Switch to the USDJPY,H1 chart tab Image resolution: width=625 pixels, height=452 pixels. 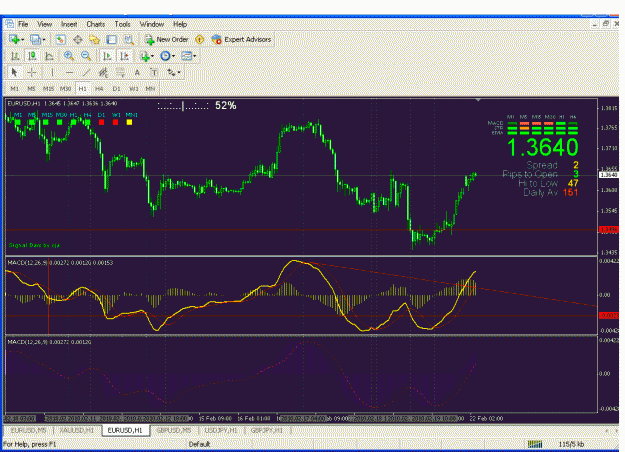tap(221, 430)
